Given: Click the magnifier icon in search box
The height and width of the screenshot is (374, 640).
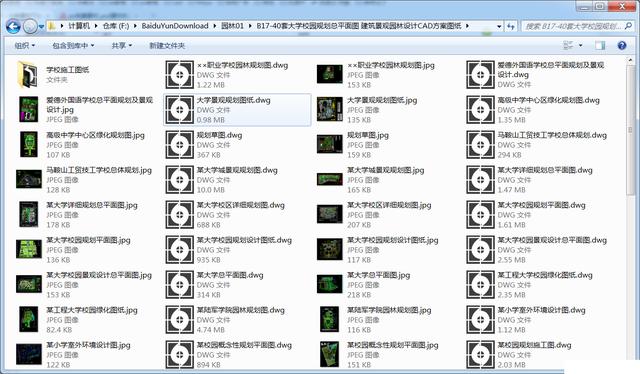Looking at the screenshot, I should pos(628,26).
